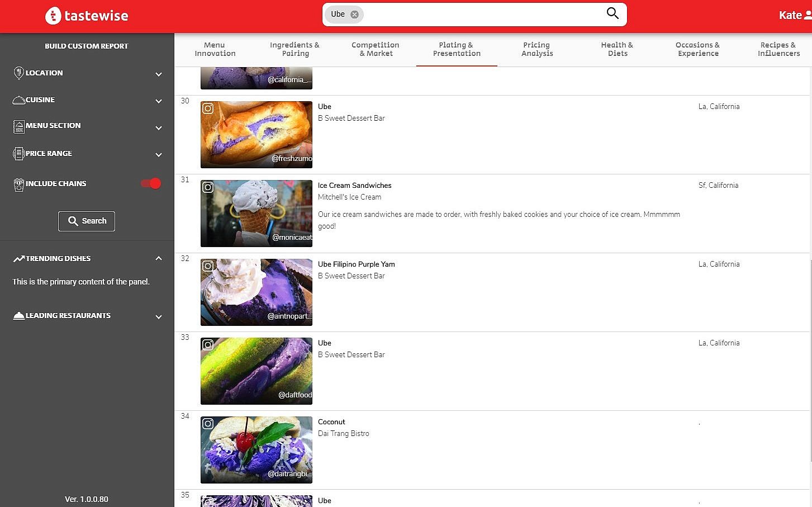Expand the Leading Restaurants section

coord(159,316)
